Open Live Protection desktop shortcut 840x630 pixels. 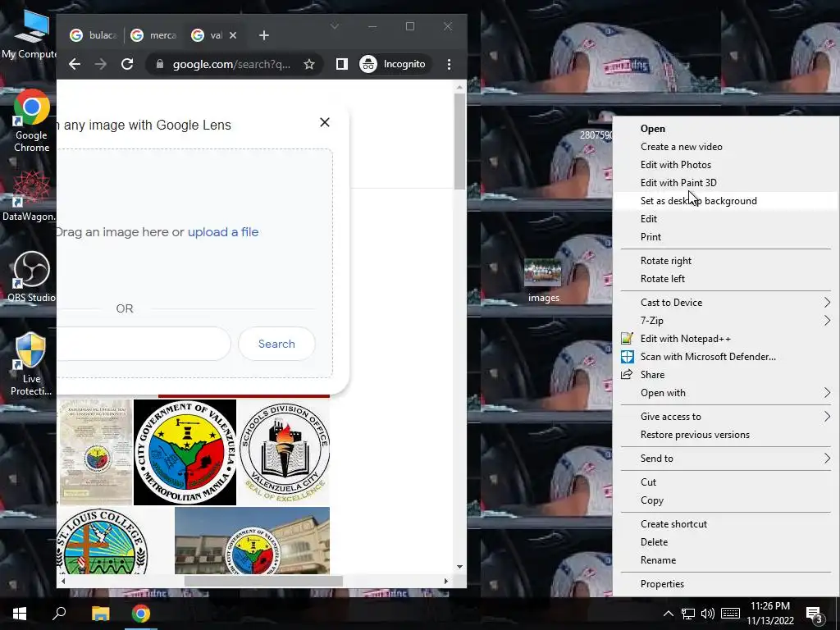[31, 364]
